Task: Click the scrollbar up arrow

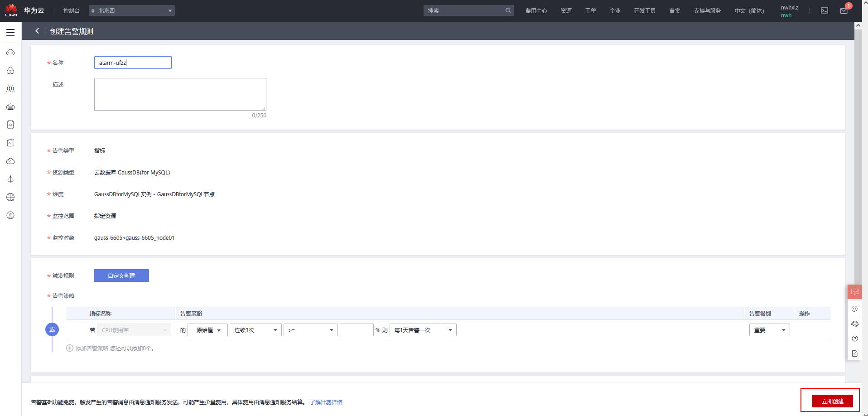Action: [x=858, y=26]
